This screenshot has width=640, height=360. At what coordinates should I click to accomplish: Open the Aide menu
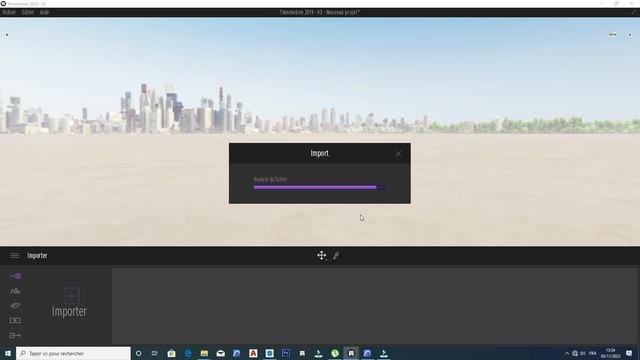[44, 12]
